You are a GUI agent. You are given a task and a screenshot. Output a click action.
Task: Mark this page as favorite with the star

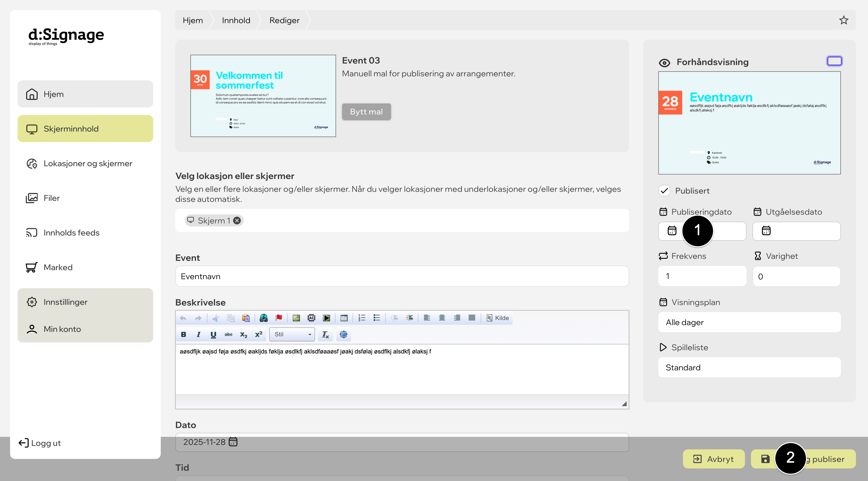coord(844,20)
